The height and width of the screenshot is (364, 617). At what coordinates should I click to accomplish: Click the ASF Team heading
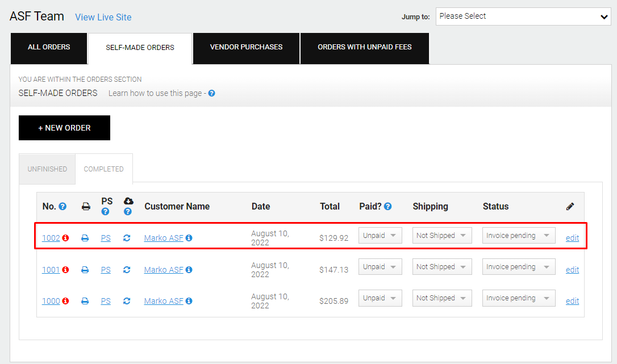pos(37,16)
